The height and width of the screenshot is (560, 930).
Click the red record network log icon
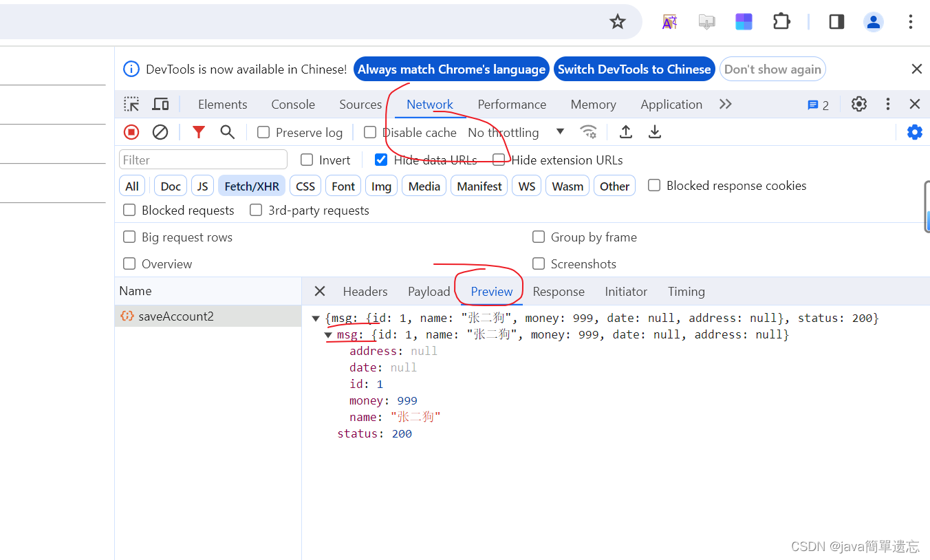pos(131,131)
